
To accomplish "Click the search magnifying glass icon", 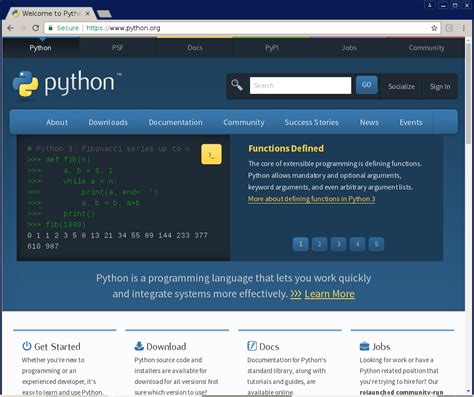I will pyautogui.click(x=237, y=85).
